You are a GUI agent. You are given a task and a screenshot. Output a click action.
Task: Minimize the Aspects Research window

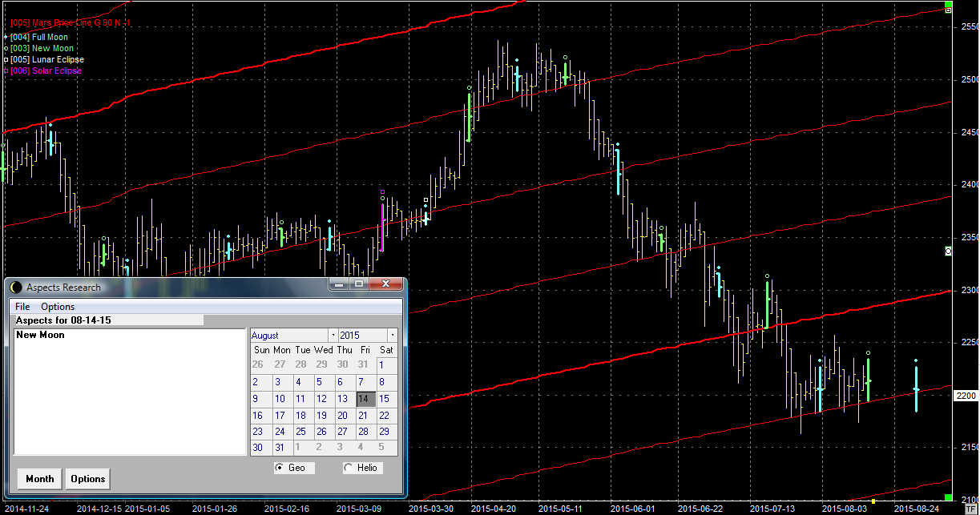pyautogui.click(x=339, y=284)
